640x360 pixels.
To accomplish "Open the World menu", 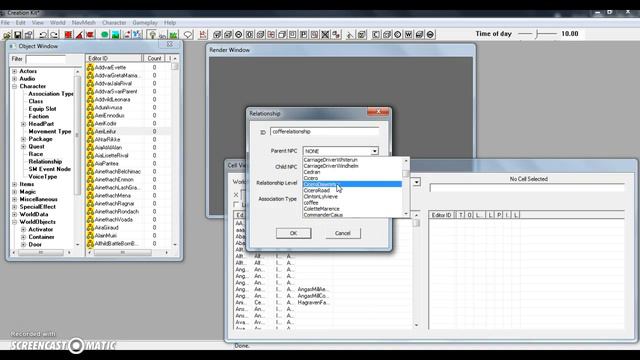I will pos(58,23).
